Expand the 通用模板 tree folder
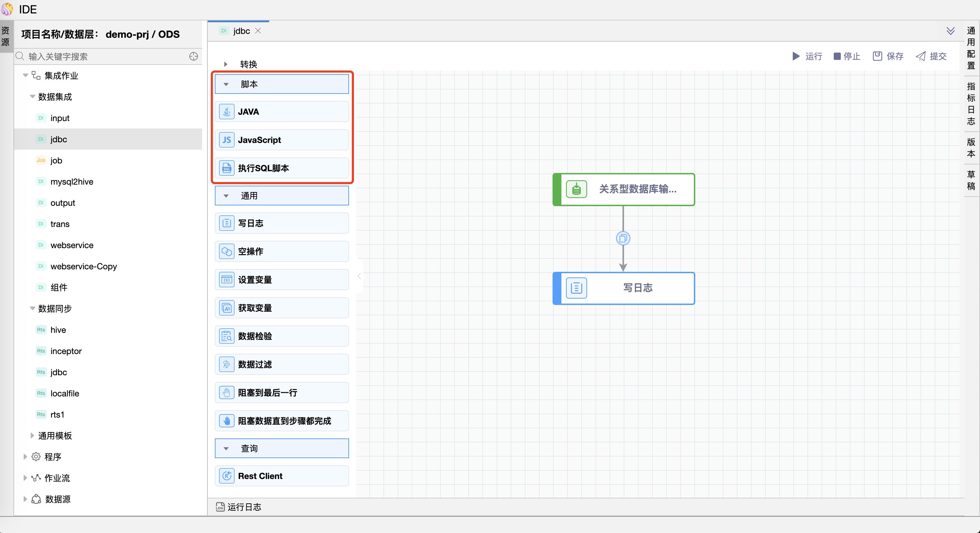 click(x=33, y=436)
